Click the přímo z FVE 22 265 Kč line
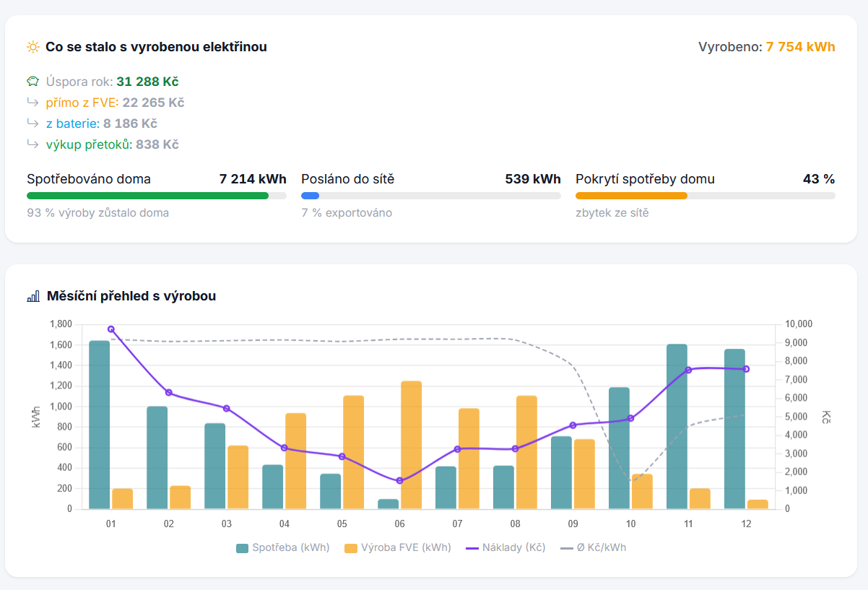This screenshot has width=868, height=590. (x=115, y=103)
